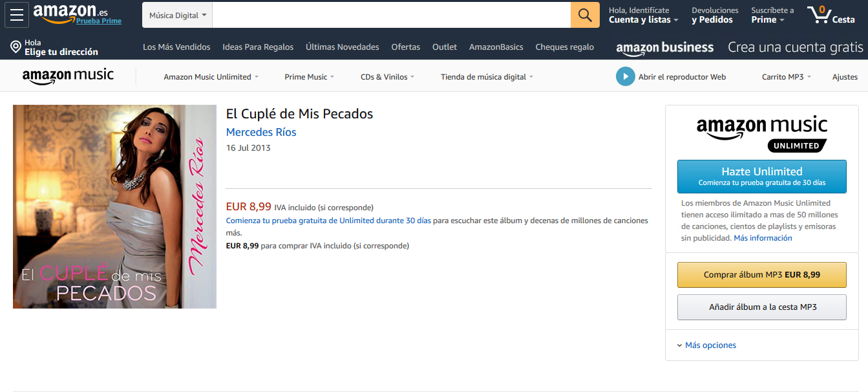This screenshot has height=392, width=868.
Task: Open the shopping cart Cesta
Action: point(831,15)
